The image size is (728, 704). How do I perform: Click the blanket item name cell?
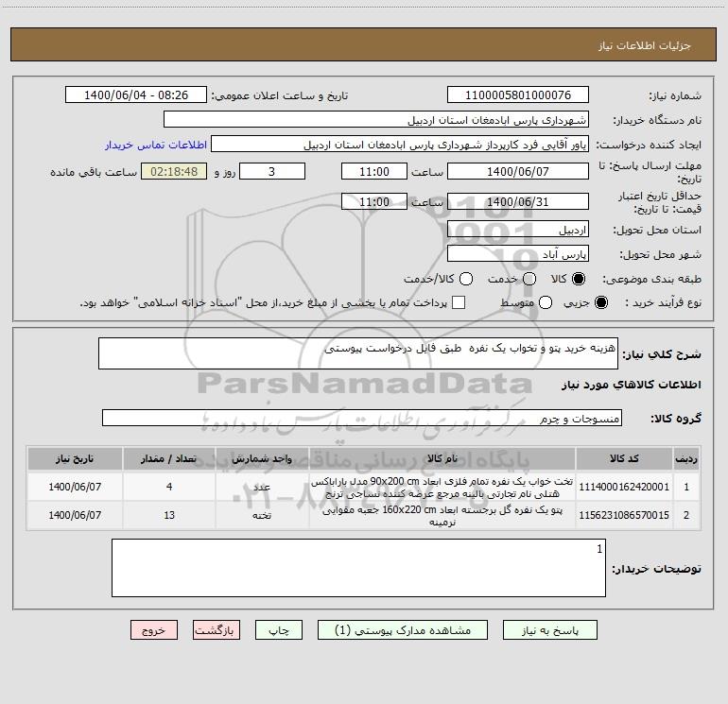(x=442, y=516)
